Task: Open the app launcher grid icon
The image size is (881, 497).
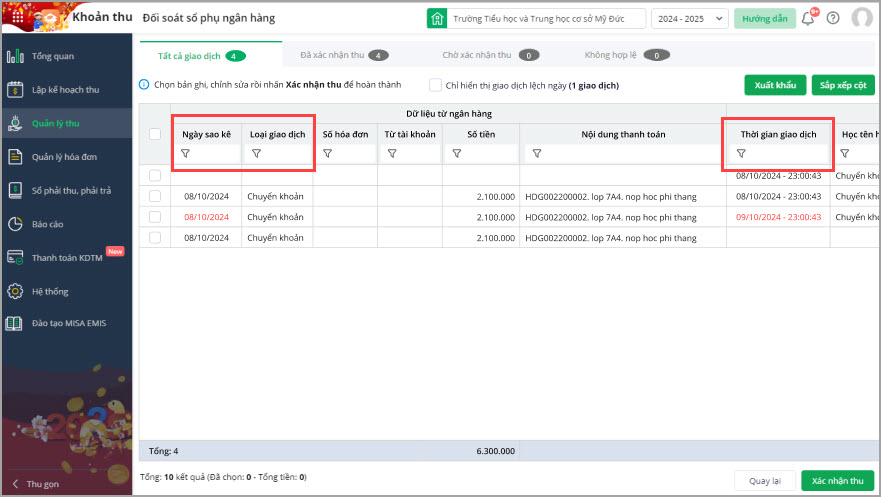Action: 18,17
